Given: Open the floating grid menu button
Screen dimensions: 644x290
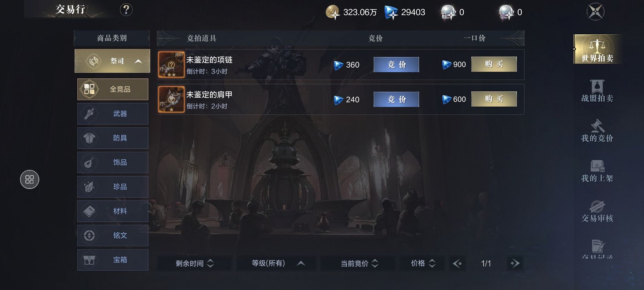Looking at the screenshot, I should pos(30,179).
